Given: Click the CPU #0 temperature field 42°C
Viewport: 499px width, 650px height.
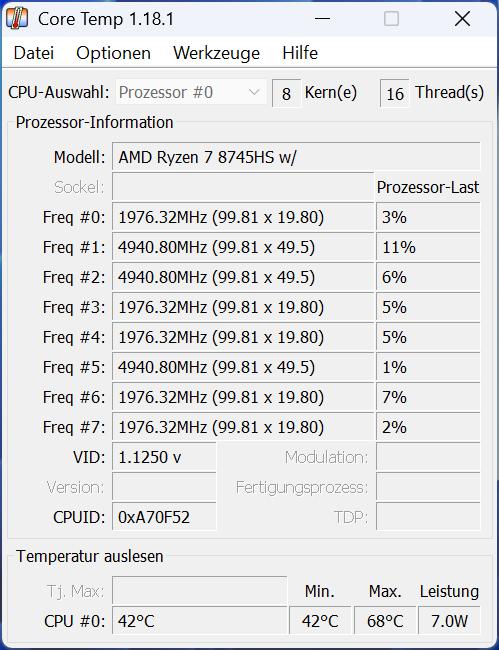Looking at the screenshot, I should coord(199,621).
